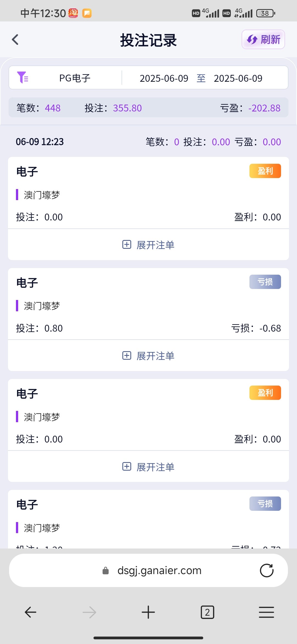Open the browser hamburger menu

[x=266, y=612]
